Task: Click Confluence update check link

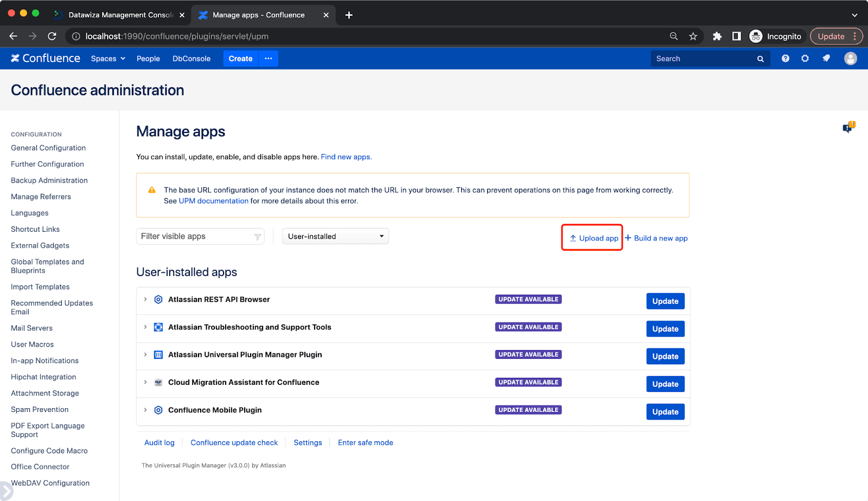Action: pyautogui.click(x=234, y=443)
